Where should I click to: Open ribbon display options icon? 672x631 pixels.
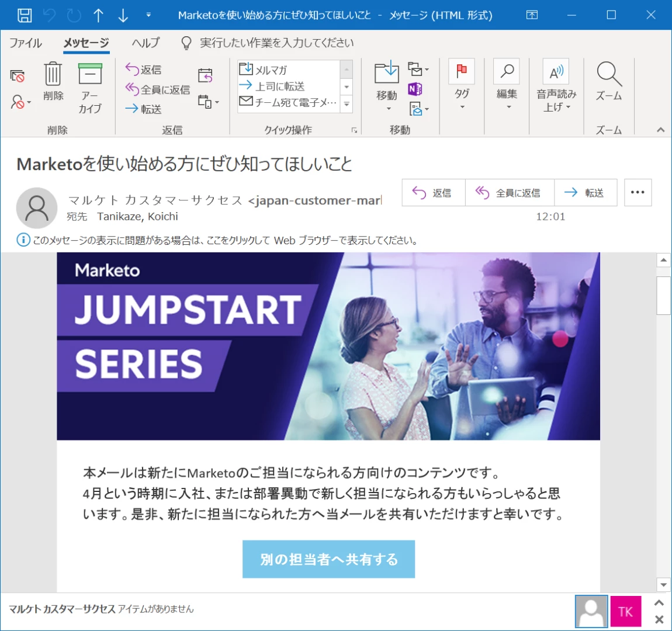[x=532, y=15]
